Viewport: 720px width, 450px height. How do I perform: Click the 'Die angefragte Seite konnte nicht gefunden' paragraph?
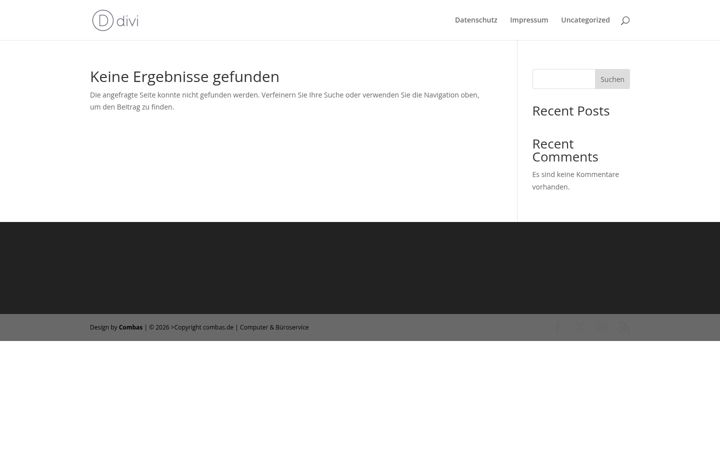pyautogui.click(x=284, y=101)
